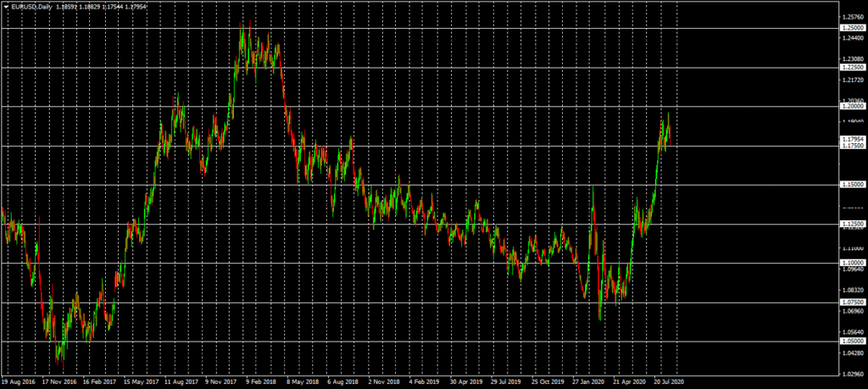Click the 1.06960 price scale value

tap(853, 311)
